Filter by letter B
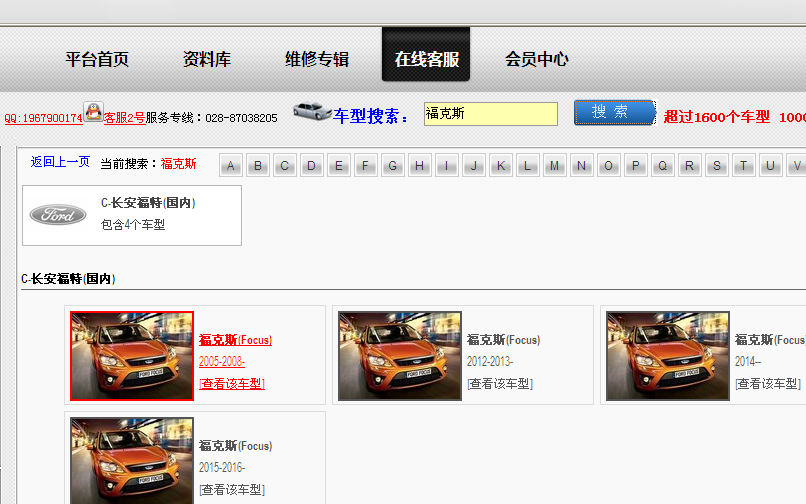 click(x=258, y=166)
